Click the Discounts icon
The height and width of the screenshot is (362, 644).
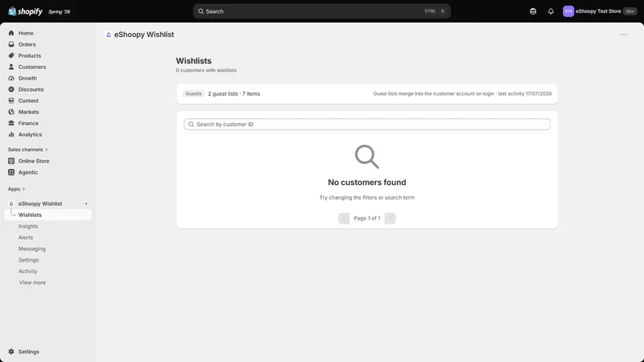point(11,89)
